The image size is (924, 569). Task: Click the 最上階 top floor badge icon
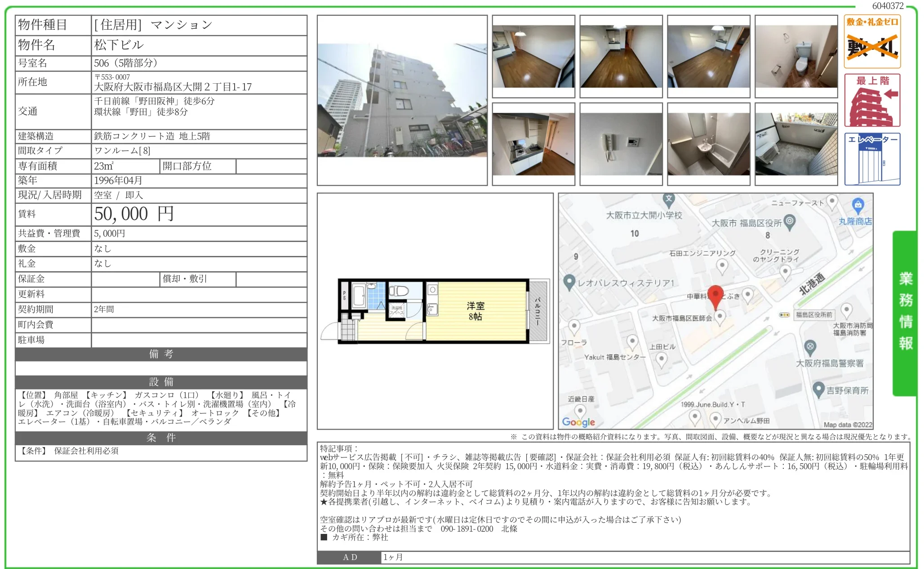pos(872,100)
